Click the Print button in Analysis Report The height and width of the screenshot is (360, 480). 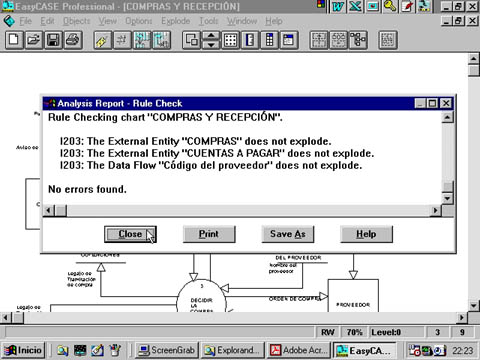pyautogui.click(x=209, y=234)
